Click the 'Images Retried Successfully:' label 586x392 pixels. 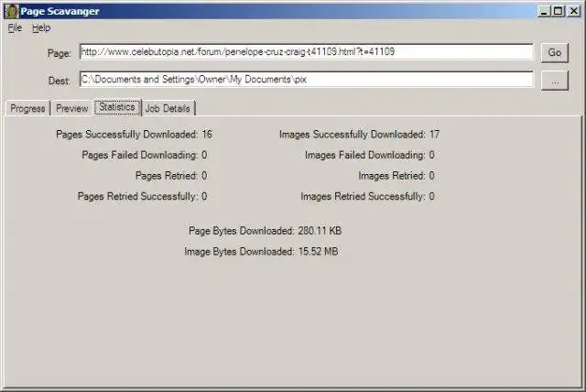pyautogui.click(x=363, y=196)
